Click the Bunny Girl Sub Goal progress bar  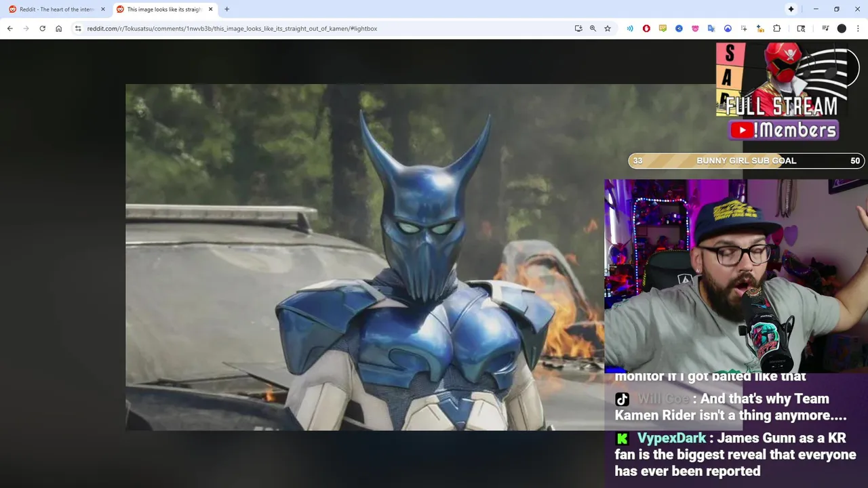coord(746,161)
